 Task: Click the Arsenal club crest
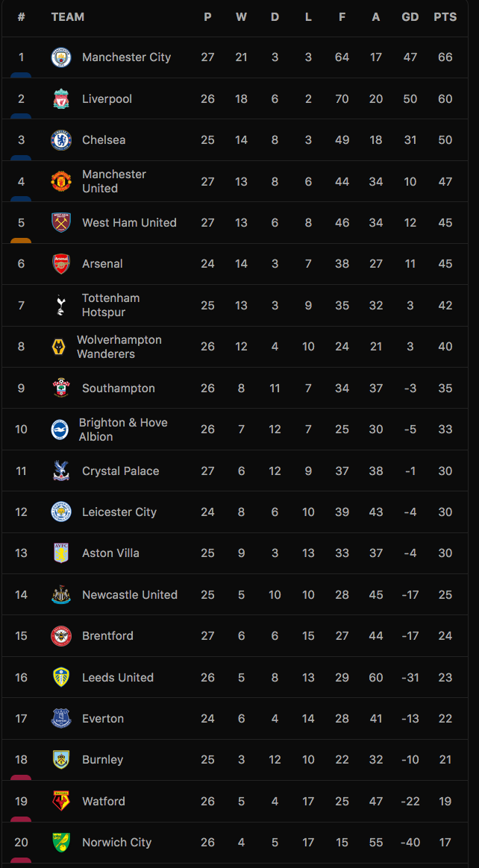pos(61,264)
